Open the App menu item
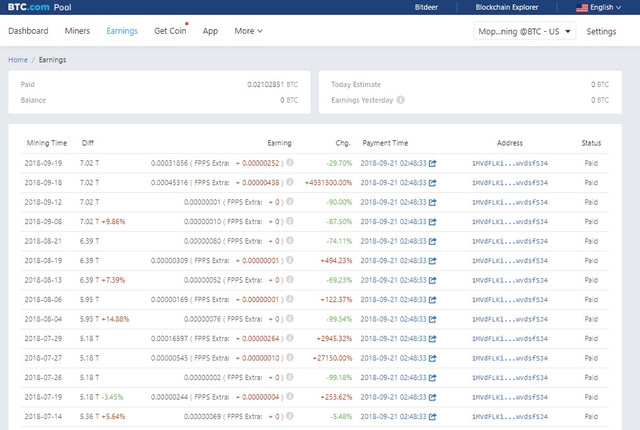This screenshot has width=640, height=430. click(210, 31)
